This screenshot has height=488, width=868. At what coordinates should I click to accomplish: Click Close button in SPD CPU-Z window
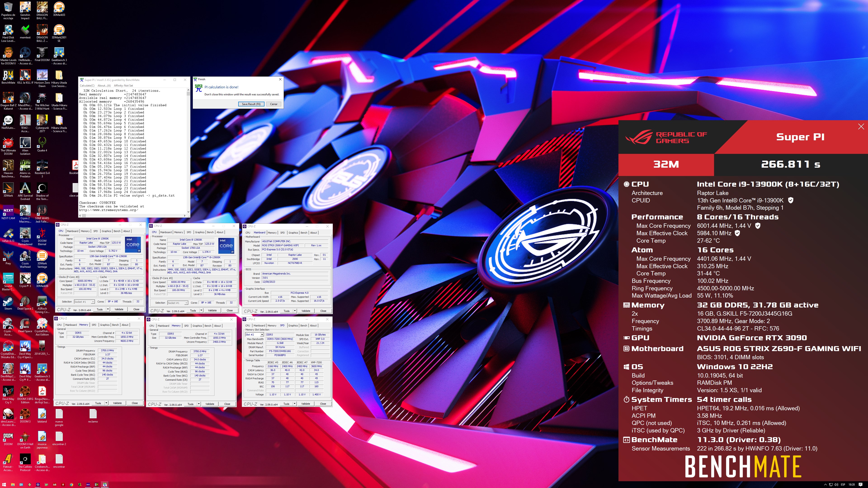click(x=323, y=404)
